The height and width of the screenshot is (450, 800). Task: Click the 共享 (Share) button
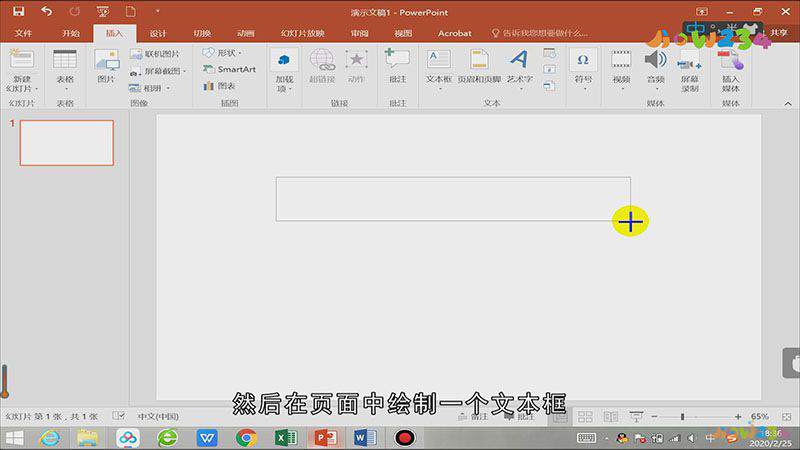pos(779,33)
